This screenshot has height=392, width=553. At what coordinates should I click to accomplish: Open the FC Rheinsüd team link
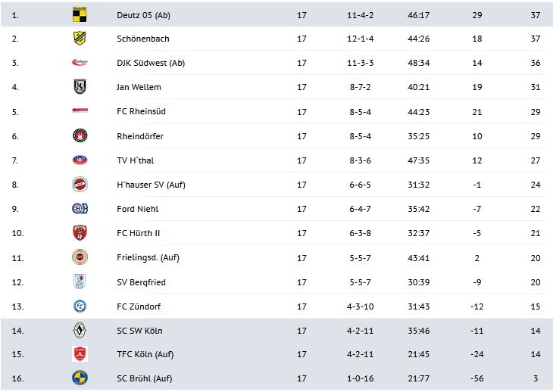click(x=142, y=112)
